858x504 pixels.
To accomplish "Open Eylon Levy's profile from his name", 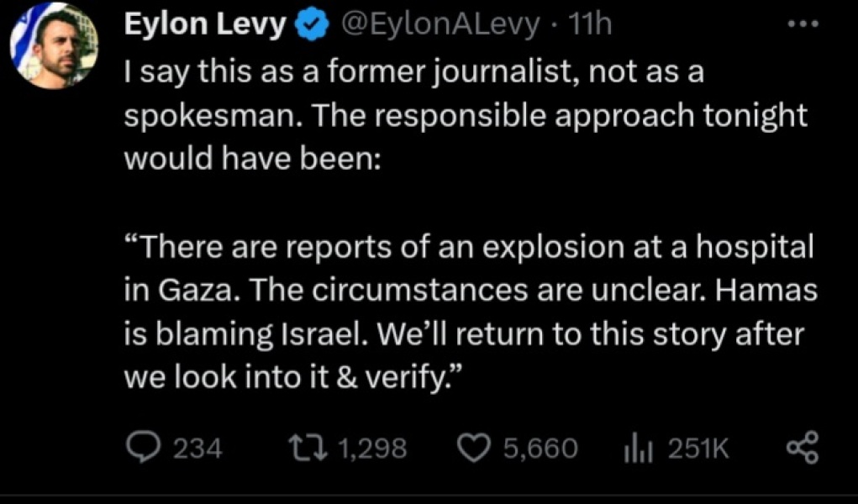I will coord(204,23).
